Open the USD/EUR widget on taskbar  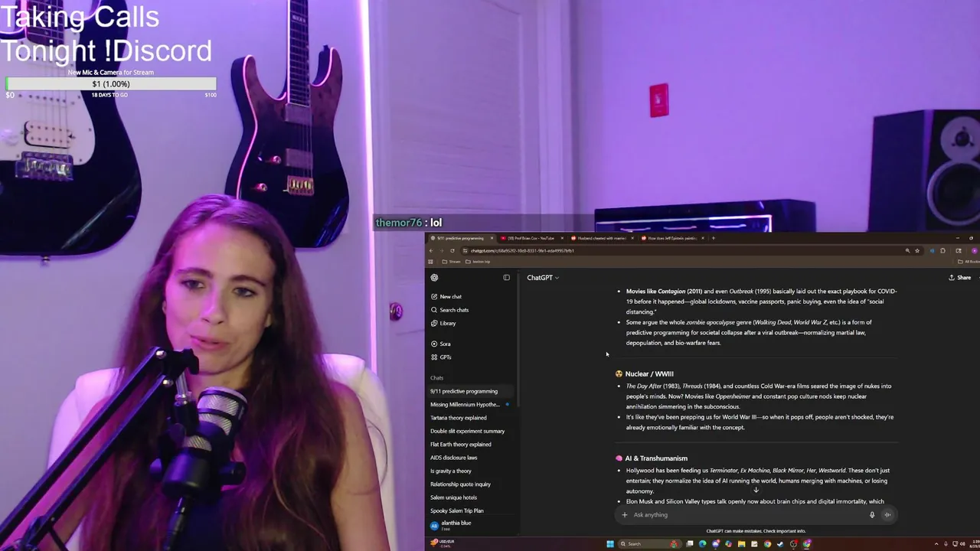442,543
